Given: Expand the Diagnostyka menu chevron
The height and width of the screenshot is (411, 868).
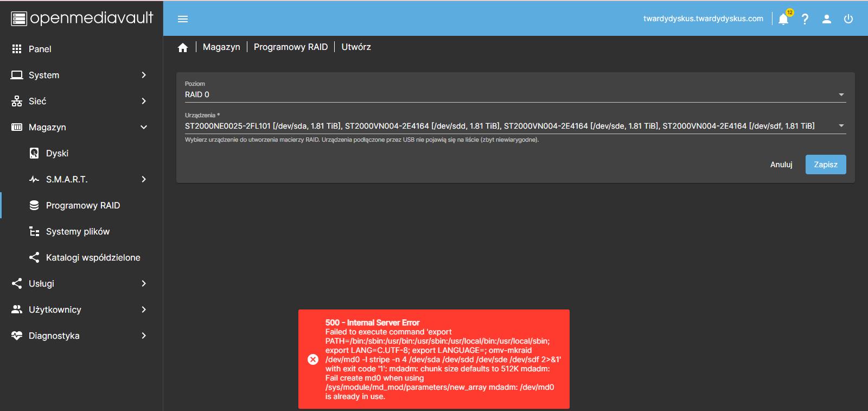Looking at the screenshot, I should [144, 336].
